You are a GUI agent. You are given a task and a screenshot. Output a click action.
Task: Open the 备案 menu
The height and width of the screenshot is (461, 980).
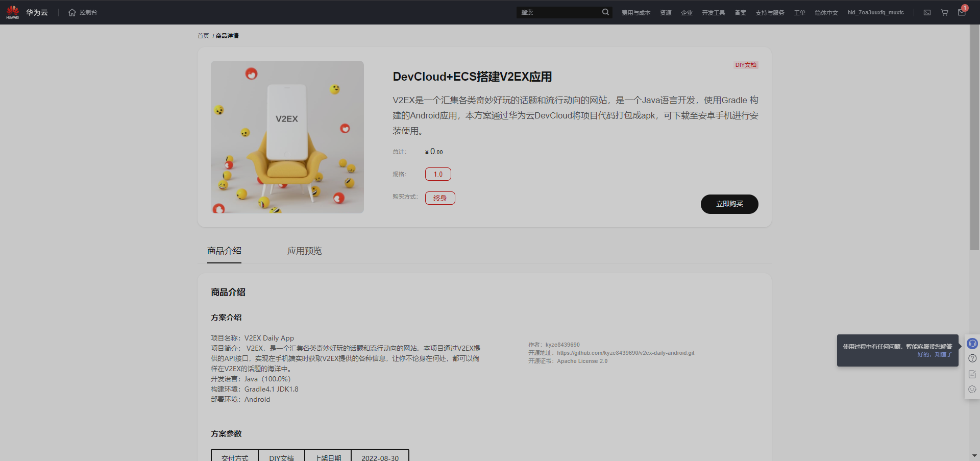(x=740, y=13)
